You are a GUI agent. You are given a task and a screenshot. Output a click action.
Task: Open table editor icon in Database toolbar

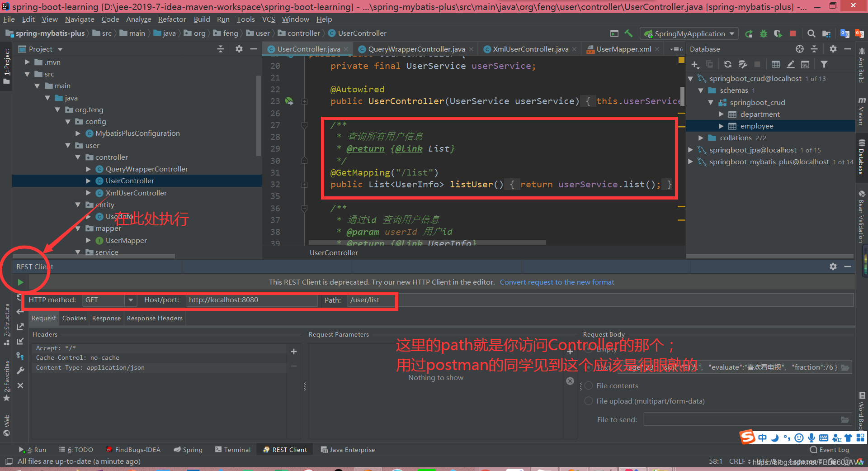click(x=776, y=65)
